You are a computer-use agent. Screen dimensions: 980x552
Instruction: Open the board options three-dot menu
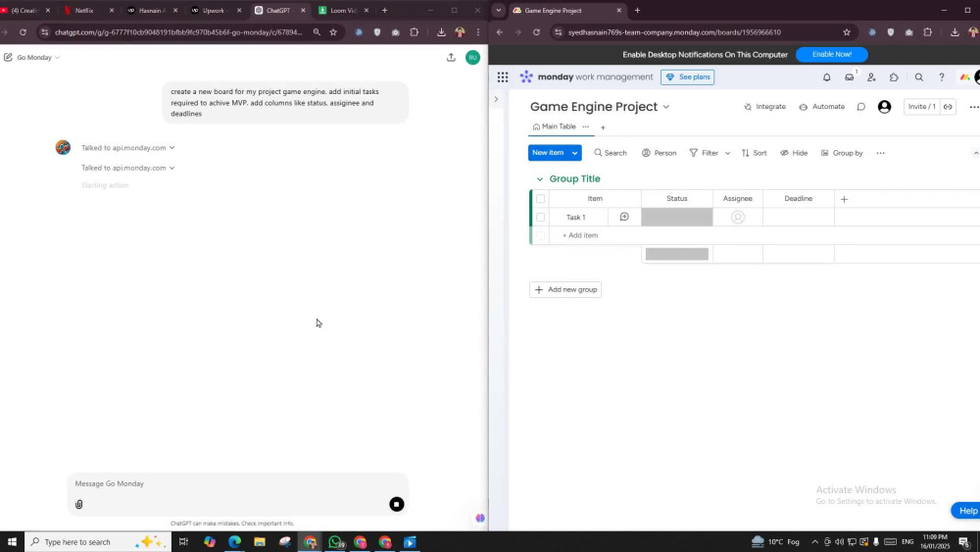coord(973,107)
